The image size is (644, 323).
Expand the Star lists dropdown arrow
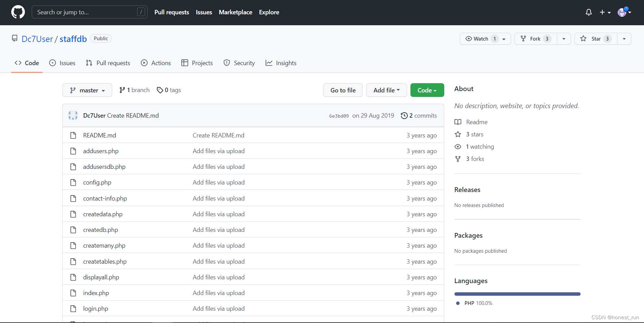[624, 39]
